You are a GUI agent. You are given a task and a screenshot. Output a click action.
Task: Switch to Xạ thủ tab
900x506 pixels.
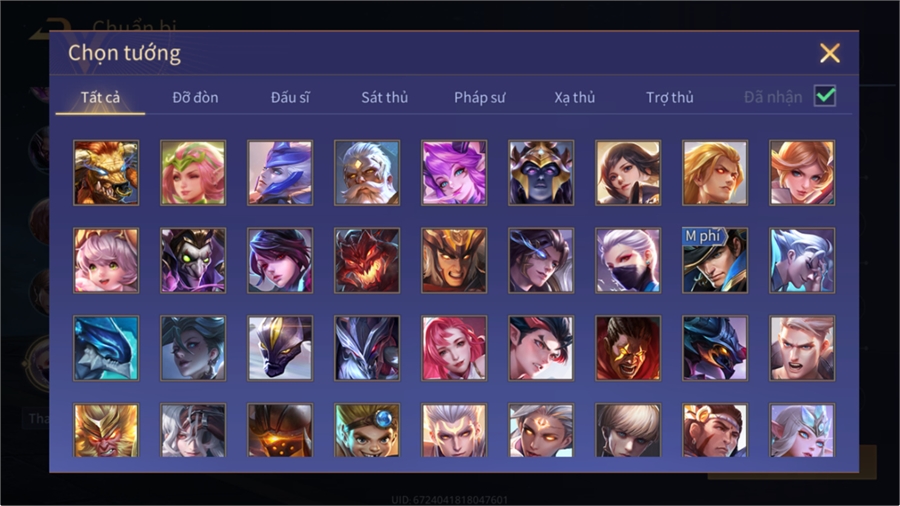click(x=575, y=98)
